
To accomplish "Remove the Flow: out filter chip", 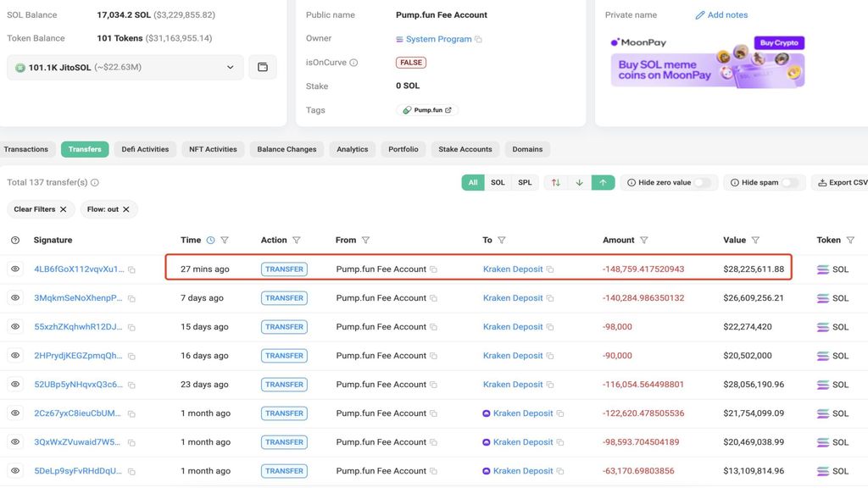I will pos(126,209).
